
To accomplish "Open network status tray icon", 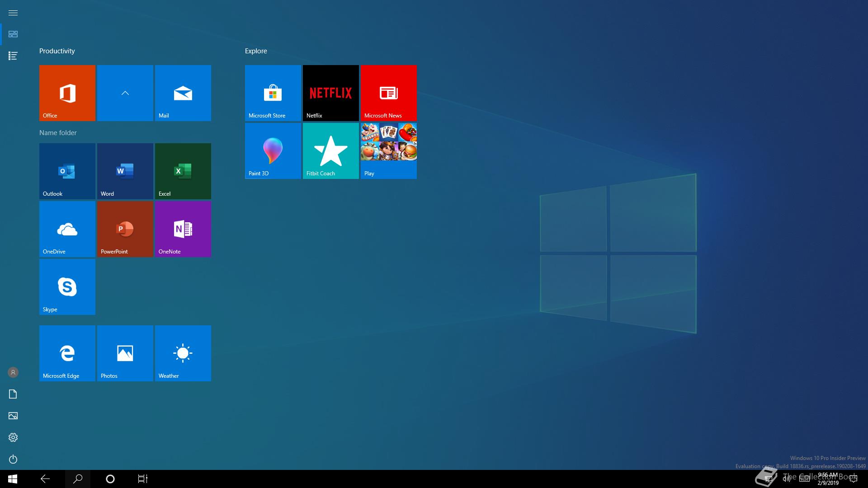I will coord(768,479).
